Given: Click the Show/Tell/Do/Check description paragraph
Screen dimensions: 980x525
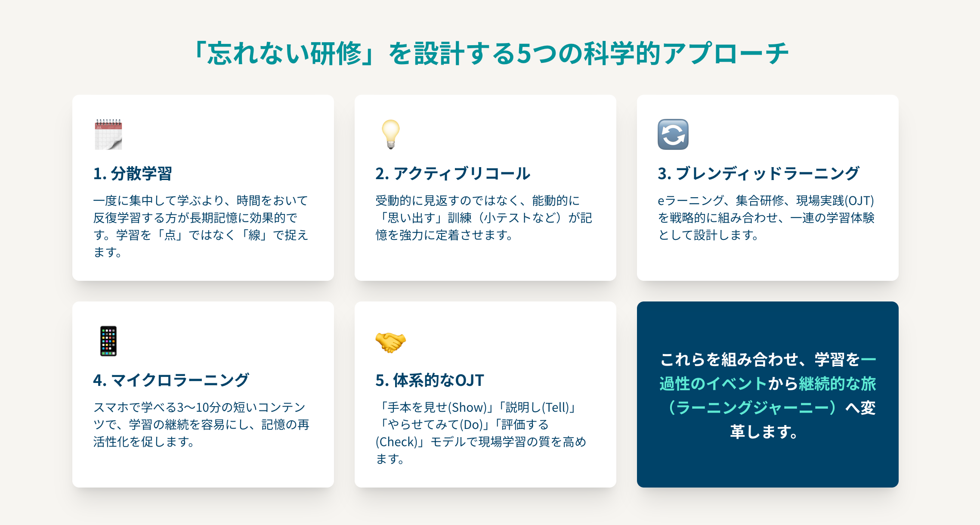Looking at the screenshot, I should pyautogui.click(x=481, y=433).
